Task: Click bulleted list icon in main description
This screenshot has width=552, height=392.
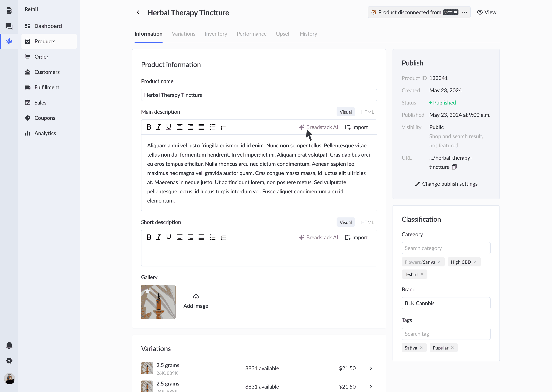Action: pos(212,127)
